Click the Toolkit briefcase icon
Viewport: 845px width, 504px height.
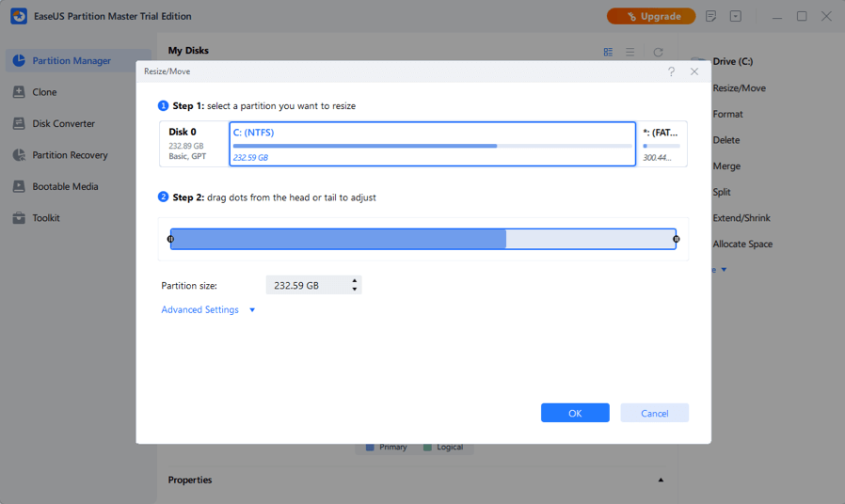(x=19, y=218)
